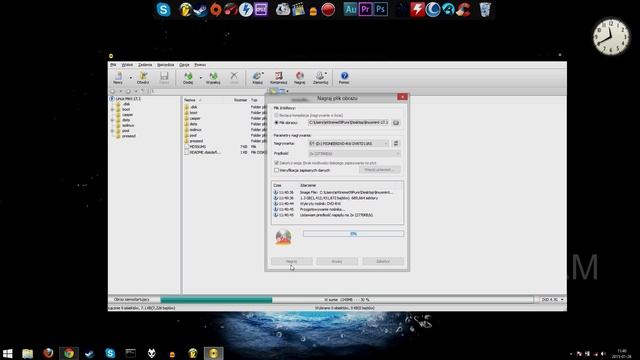Click the browse image file button in dialog
This screenshot has width=640, height=360.
click(396, 123)
